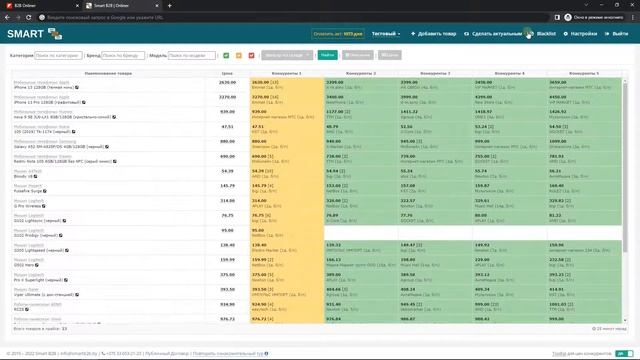Toggle the green filter checkbox
Image resolution: width=640 pixels, height=360 pixels.
coord(226,55)
